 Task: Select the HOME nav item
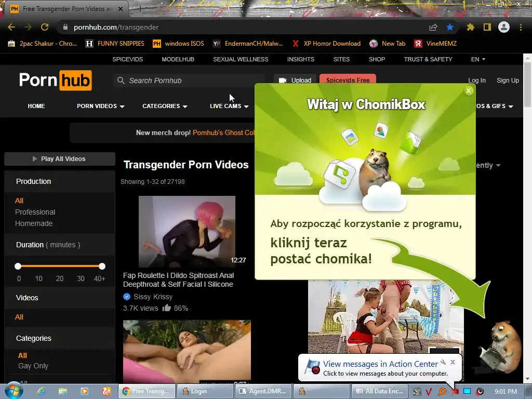[x=36, y=106]
